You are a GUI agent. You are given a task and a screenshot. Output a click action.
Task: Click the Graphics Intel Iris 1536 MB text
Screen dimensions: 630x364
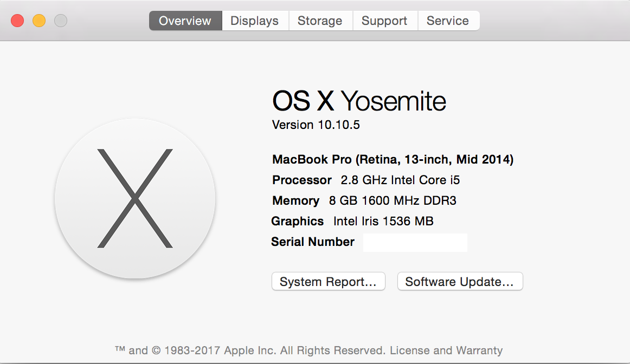pos(352,222)
